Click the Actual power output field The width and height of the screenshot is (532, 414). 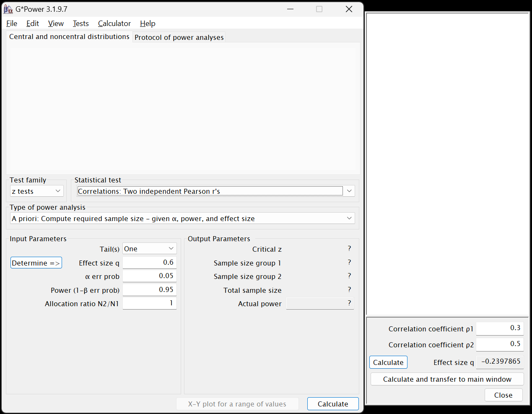320,303
